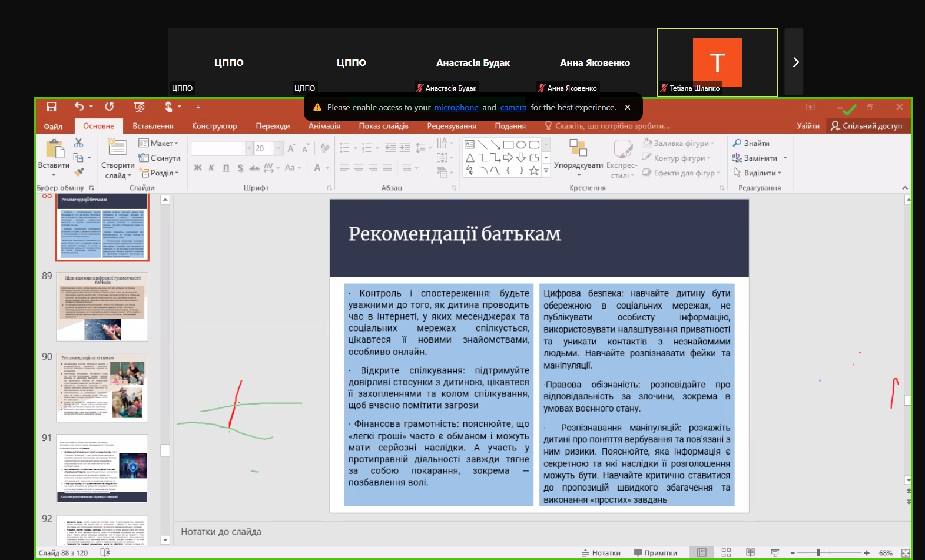The image size is (925, 560).
Task: Toggle the Нотатки notes pane
Action: (601, 553)
